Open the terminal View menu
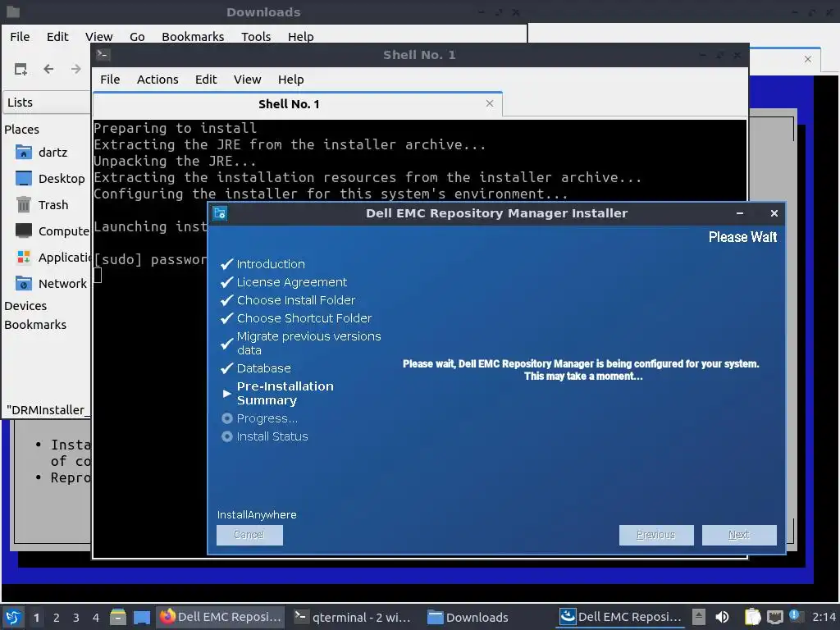Screen dimensions: 840x630 click(248, 80)
